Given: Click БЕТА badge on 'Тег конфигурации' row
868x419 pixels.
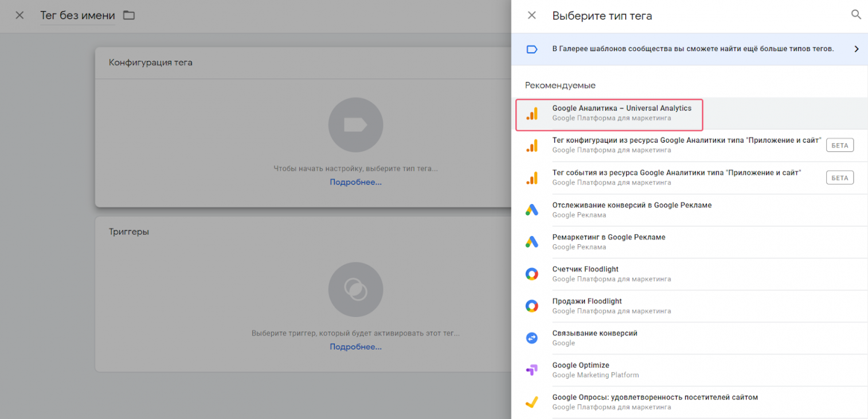Looking at the screenshot, I should pos(839,146).
